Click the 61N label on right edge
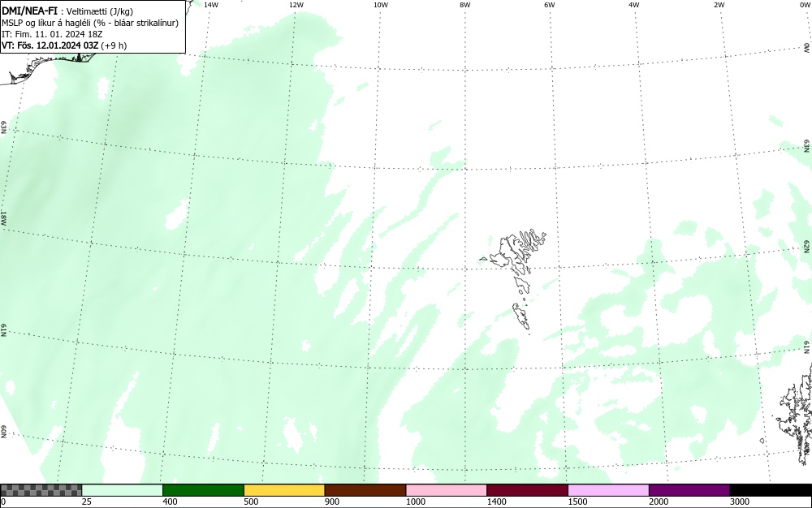 click(x=807, y=347)
